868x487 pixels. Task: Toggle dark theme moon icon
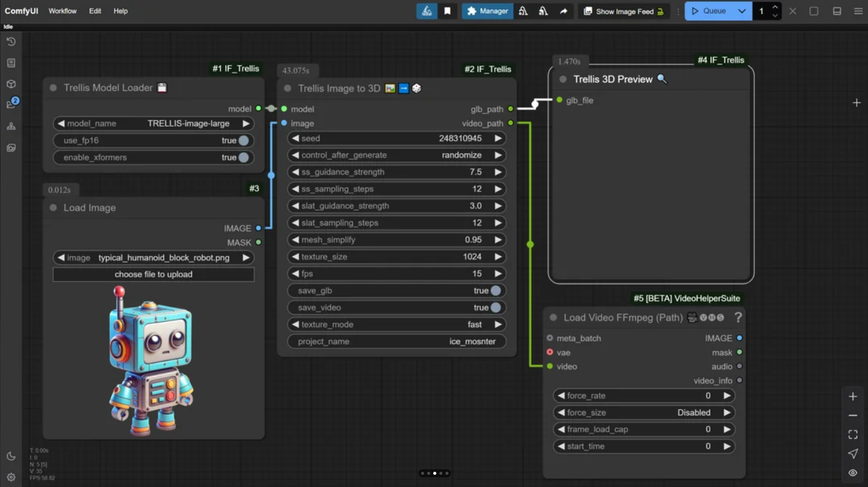[x=11, y=456]
